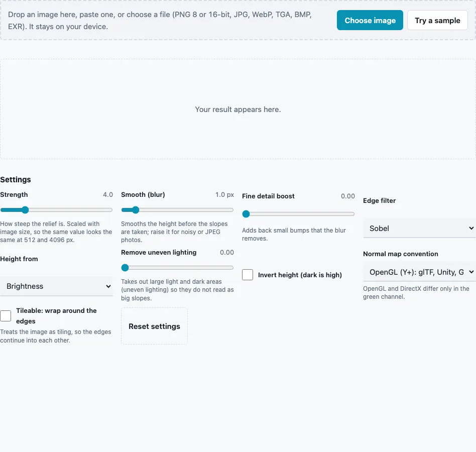Click the Fine detail boost slider handle

click(246, 214)
